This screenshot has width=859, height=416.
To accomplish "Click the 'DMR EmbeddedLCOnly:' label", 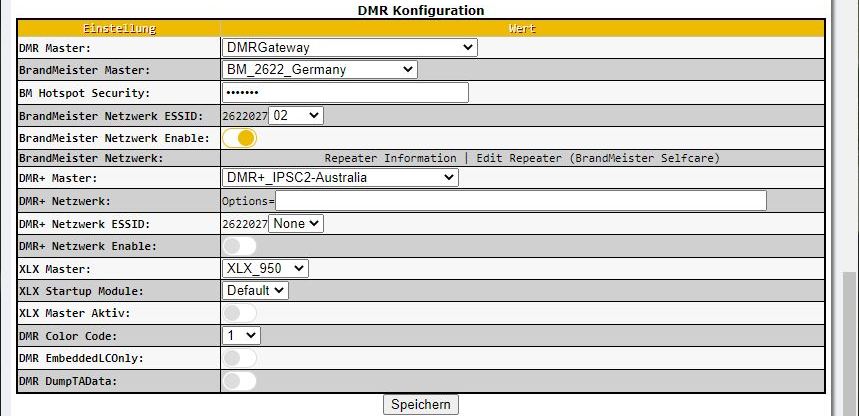I will click(81, 358).
